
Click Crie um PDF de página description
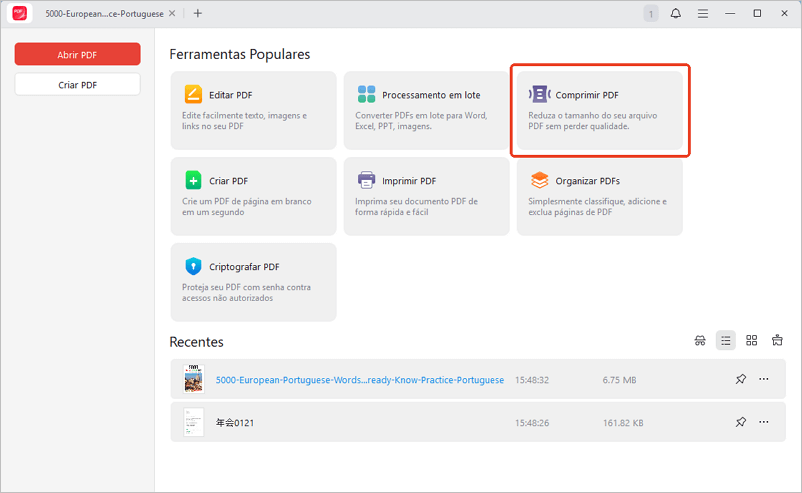pyautogui.click(x=247, y=207)
